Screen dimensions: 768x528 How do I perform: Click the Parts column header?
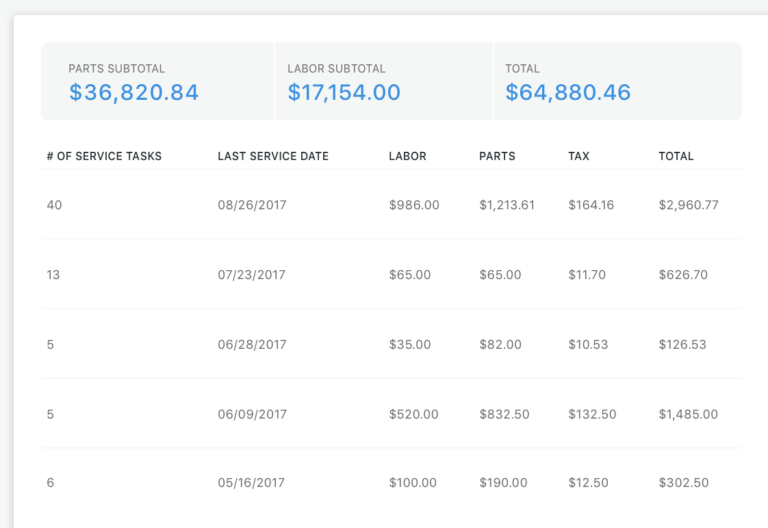coord(497,156)
